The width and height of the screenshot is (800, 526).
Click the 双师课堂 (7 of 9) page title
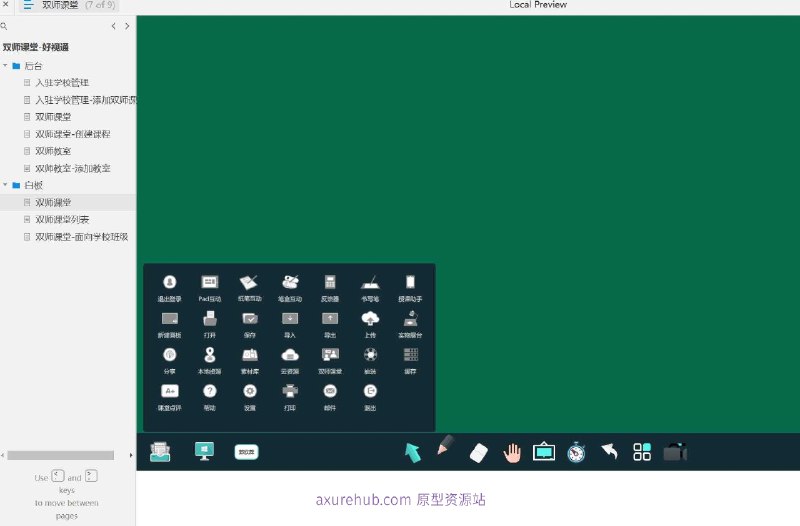[79, 5]
